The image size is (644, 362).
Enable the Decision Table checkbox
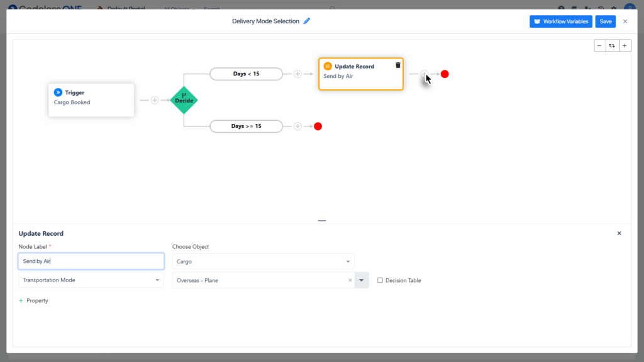pyautogui.click(x=380, y=280)
